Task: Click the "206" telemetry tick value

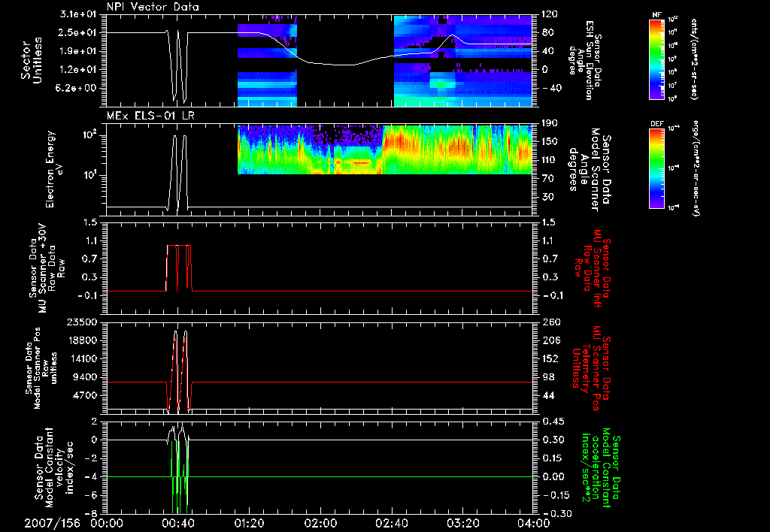Action: tap(551, 340)
